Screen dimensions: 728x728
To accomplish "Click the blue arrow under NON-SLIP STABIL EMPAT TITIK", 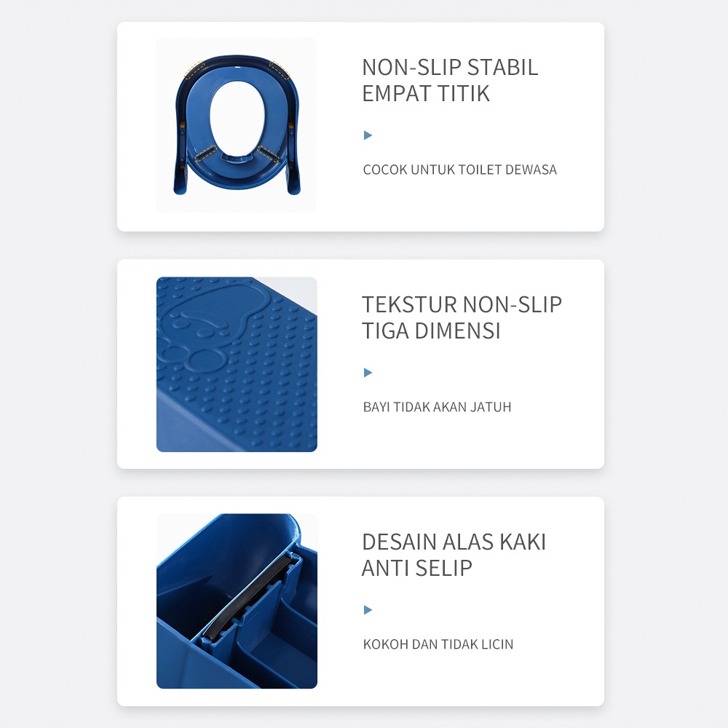I will (x=368, y=135).
